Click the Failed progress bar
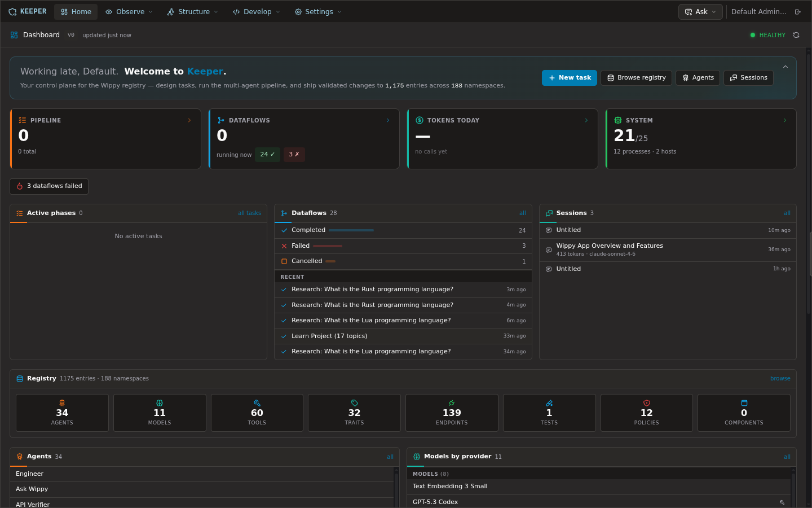 coord(328,246)
